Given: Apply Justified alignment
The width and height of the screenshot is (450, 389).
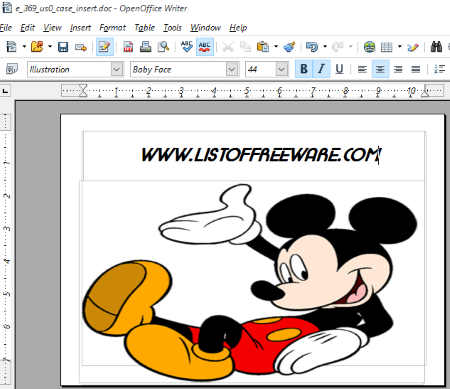Looking at the screenshot, I should [x=415, y=69].
